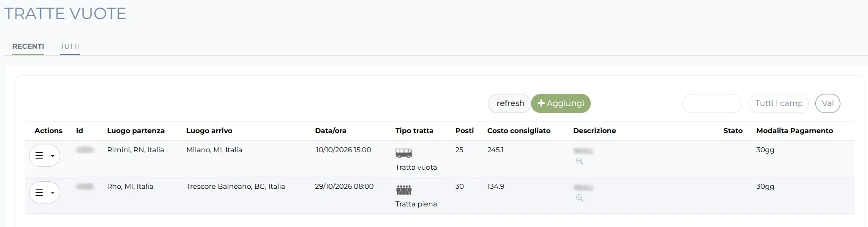Switch to the RECENTI tab
Viewport: 868px width, 227px height.
(28, 46)
